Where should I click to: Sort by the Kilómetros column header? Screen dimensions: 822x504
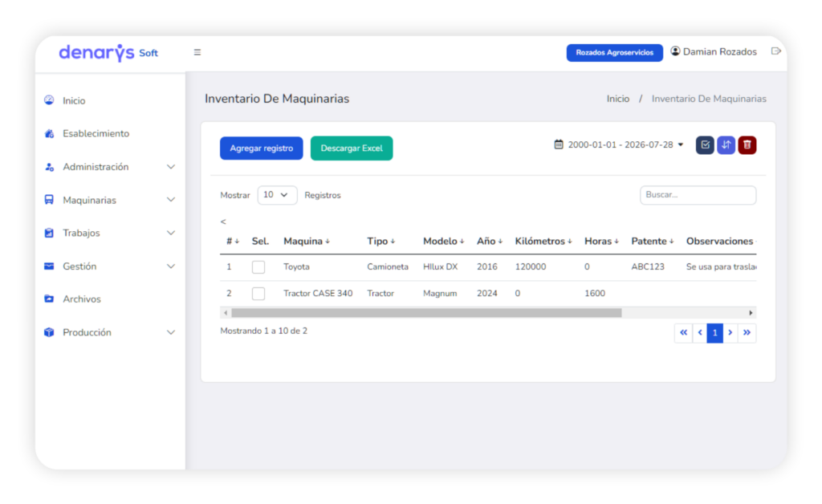pyautogui.click(x=543, y=241)
